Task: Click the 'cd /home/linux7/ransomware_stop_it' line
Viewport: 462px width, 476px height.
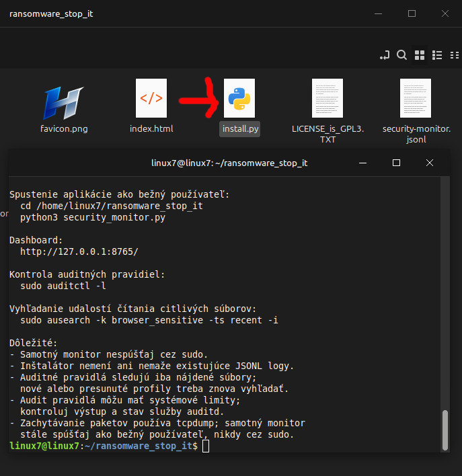Action: tap(112, 206)
